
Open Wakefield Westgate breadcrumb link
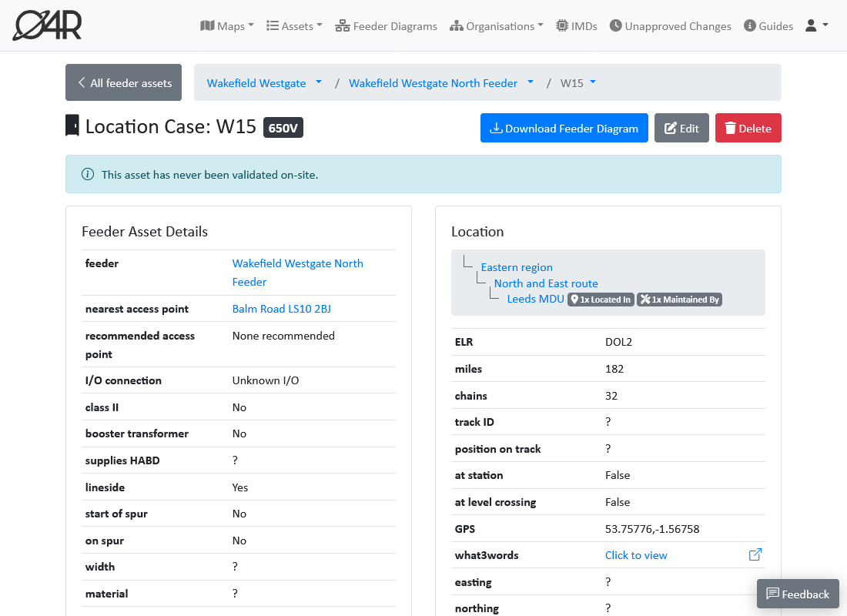click(x=256, y=83)
